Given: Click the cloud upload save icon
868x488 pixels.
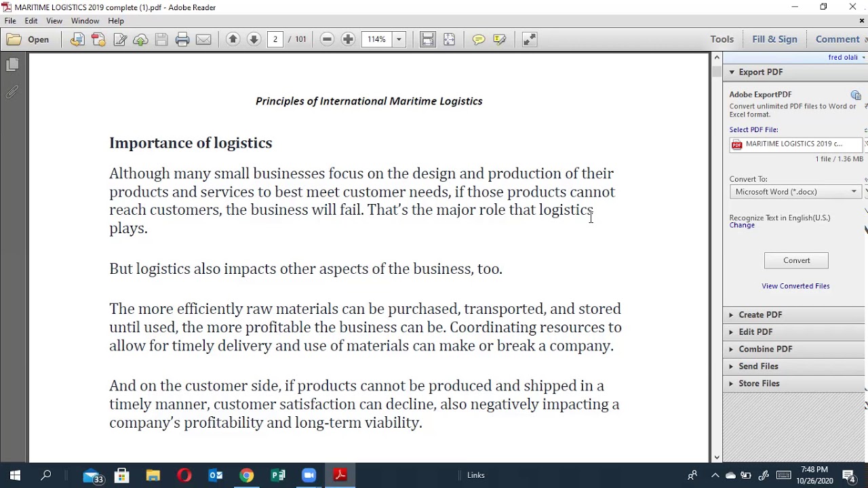Looking at the screenshot, I should [140, 39].
